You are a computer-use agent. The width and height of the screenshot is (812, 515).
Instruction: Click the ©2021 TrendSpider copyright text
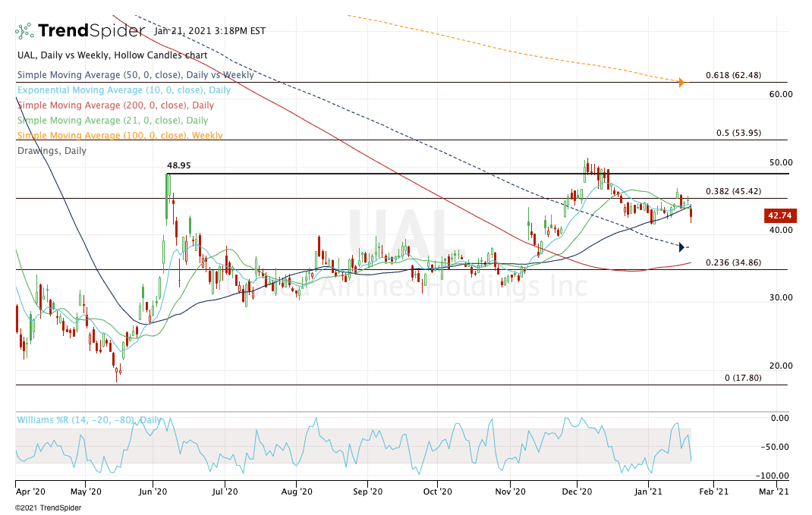pos(48,508)
